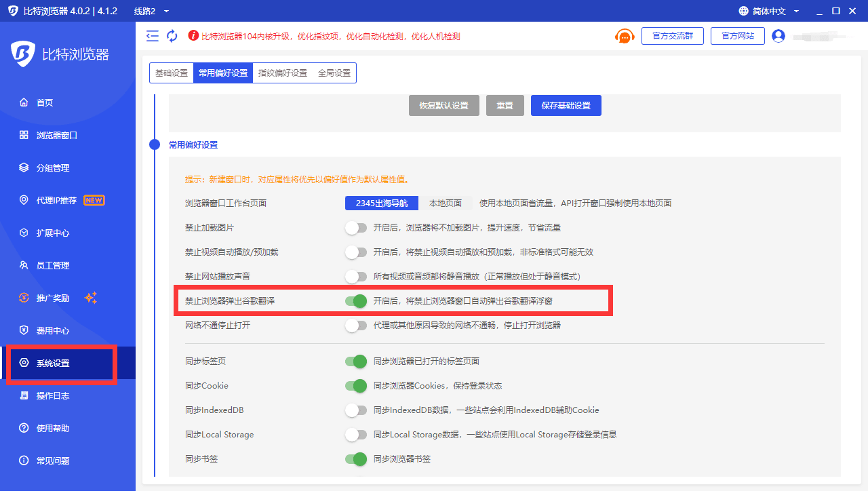868x491 pixels.
Task: Enable the 同步IndexedDB switch
Action: (356, 410)
